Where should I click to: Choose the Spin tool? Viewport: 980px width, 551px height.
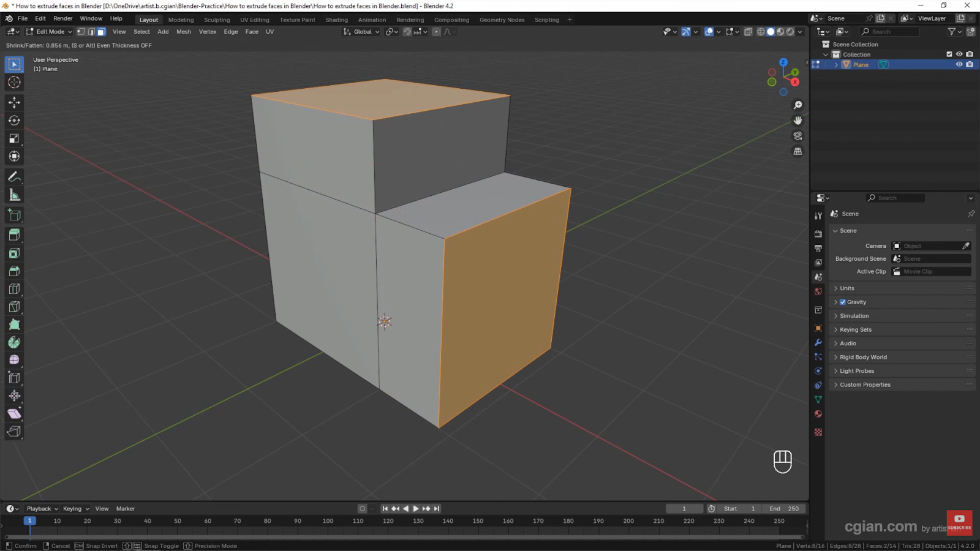pos(14,342)
